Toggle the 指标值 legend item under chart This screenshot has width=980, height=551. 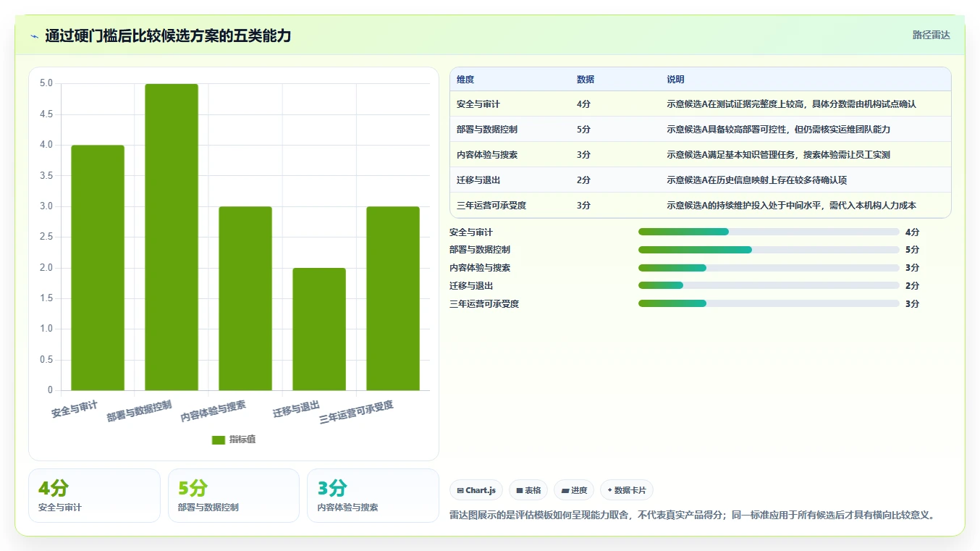233,439
